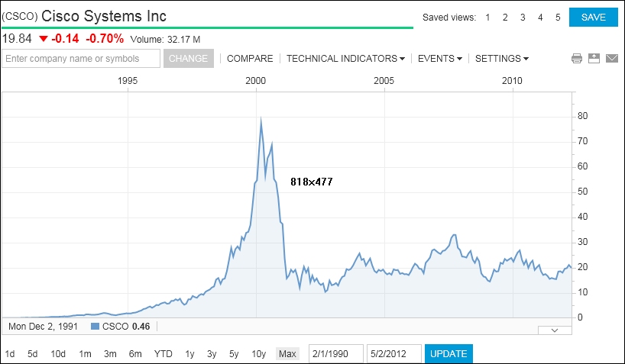Viewport: 625px width, 364px height.
Task: Click the CSCO legend color square
Action: (x=96, y=327)
